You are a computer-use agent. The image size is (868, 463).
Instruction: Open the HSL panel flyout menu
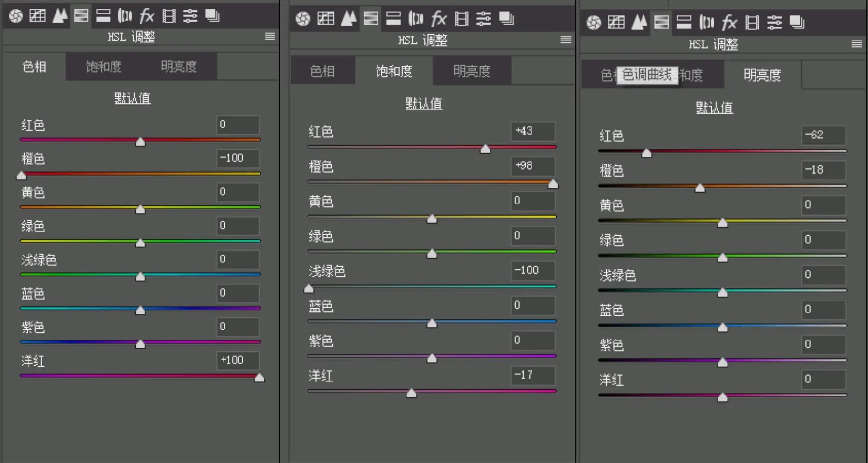tap(270, 36)
